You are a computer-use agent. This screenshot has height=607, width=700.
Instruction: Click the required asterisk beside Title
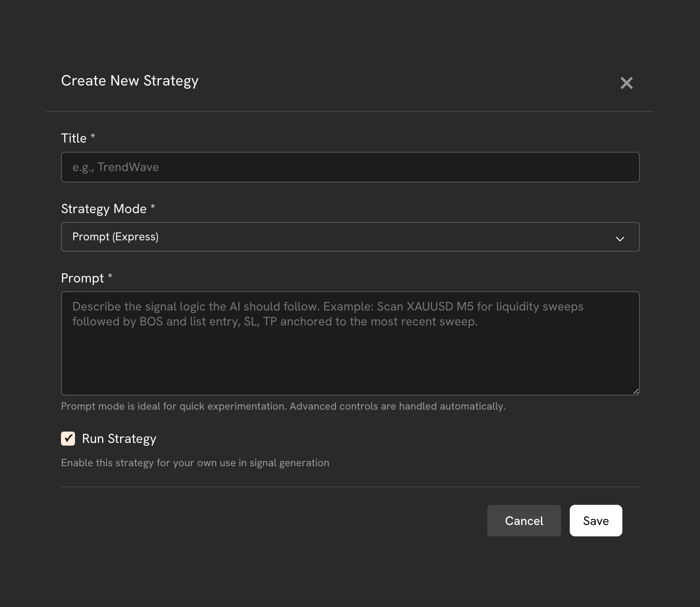93,137
